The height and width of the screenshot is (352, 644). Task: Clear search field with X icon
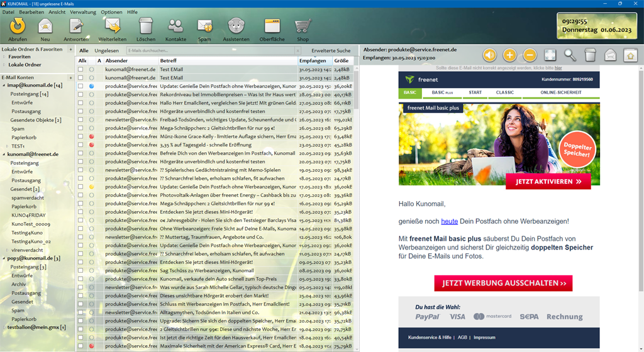[x=297, y=50]
